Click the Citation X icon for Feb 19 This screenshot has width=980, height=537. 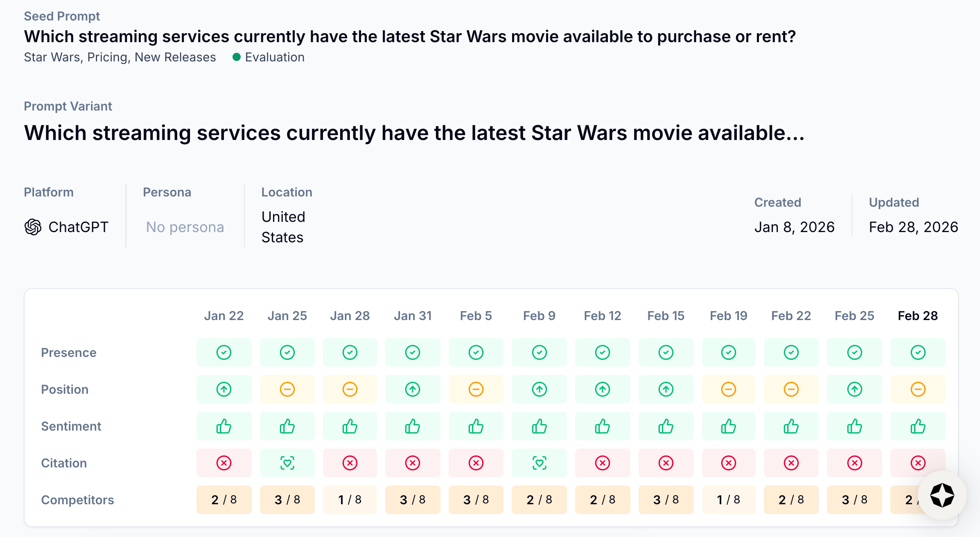[729, 463]
